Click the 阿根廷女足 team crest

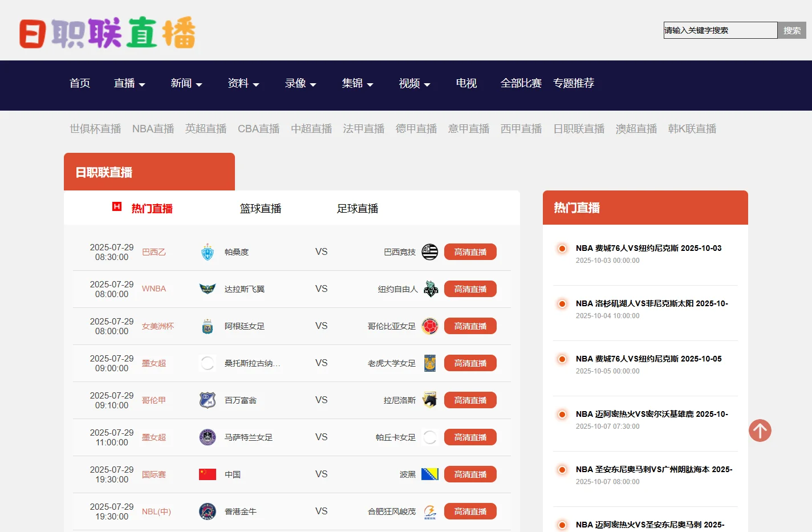pos(208,326)
